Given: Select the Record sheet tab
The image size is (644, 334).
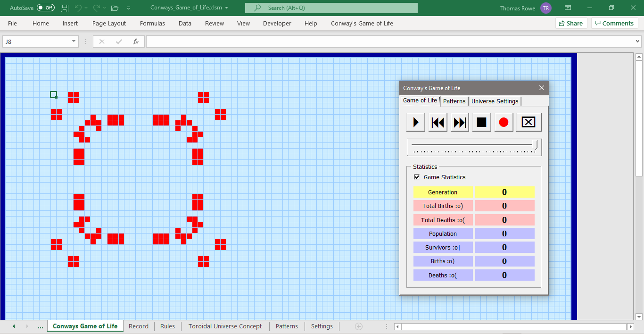Looking at the screenshot, I should [139, 326].
